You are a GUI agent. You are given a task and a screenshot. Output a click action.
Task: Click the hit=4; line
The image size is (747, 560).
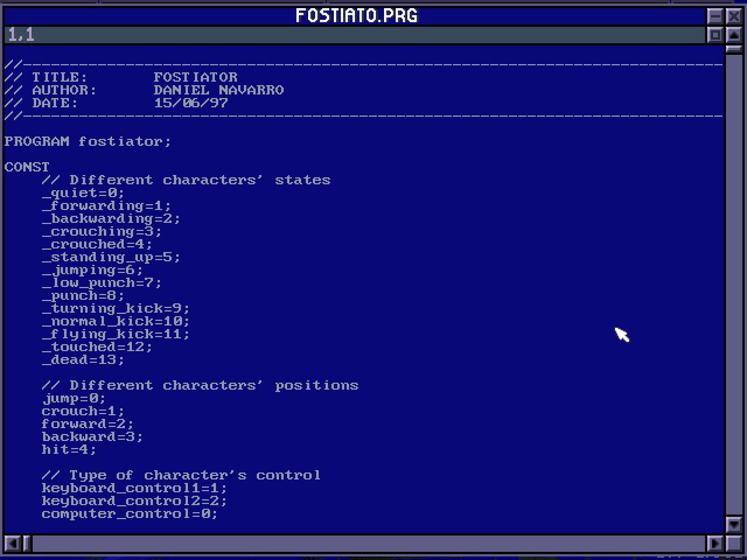tap(70, 450)
